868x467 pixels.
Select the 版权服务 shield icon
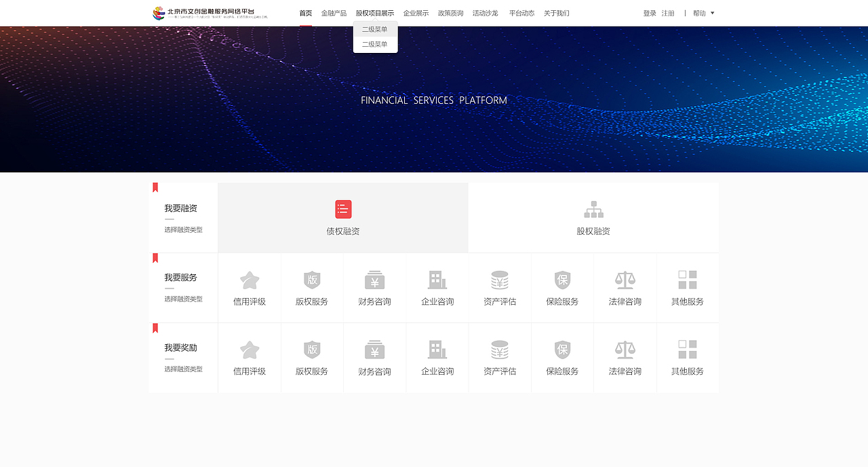pyautogui.click(x=312, y=279)
